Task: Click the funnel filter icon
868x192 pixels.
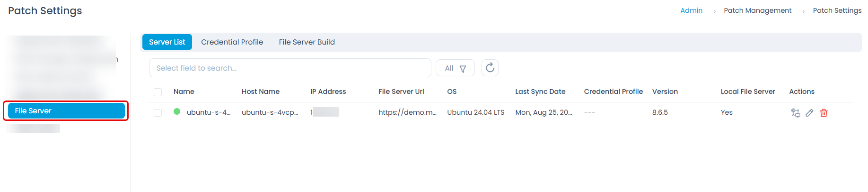Action: coord(463,69)
